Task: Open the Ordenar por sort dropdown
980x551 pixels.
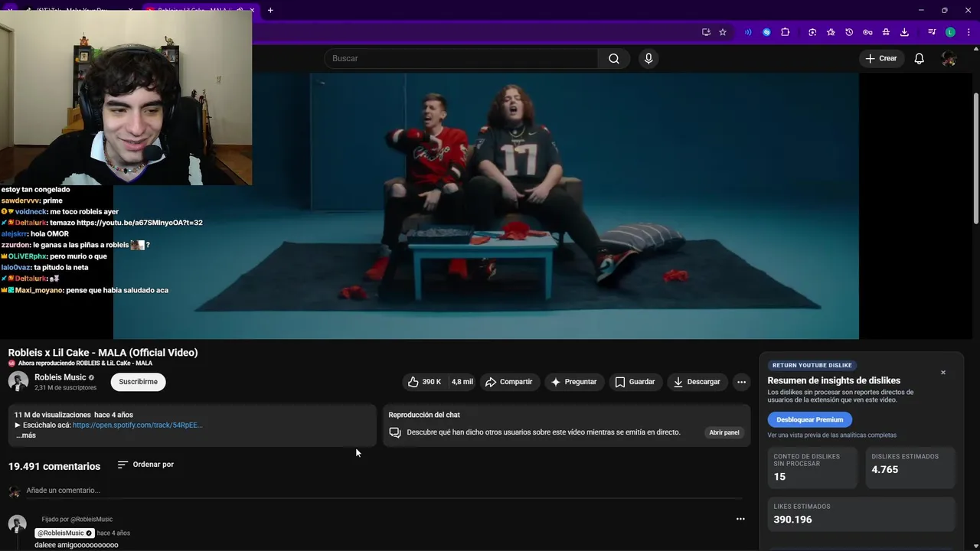Action: (x=145, y=465)
